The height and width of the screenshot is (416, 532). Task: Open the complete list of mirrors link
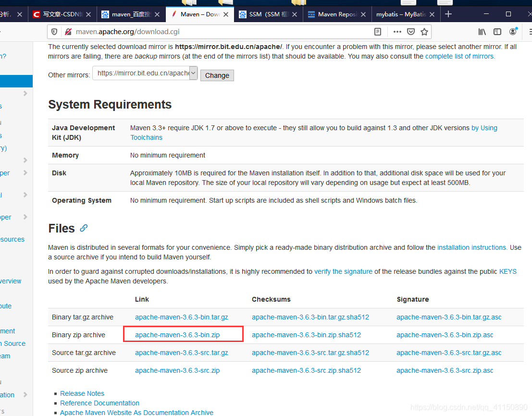(460, 56)
